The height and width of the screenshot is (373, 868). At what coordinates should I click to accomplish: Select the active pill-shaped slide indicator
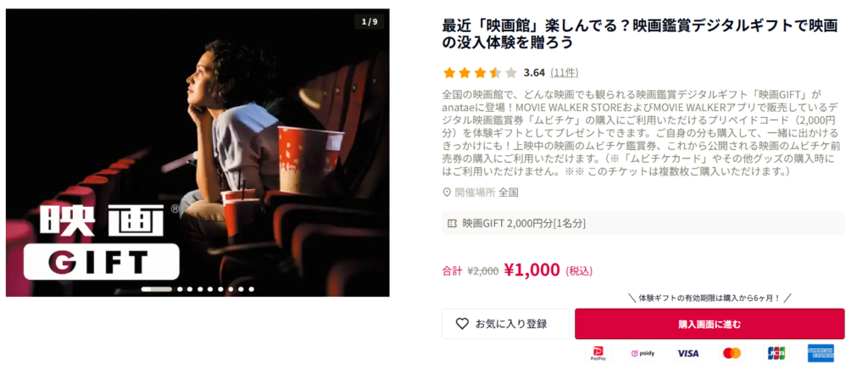tap(157, 289)
